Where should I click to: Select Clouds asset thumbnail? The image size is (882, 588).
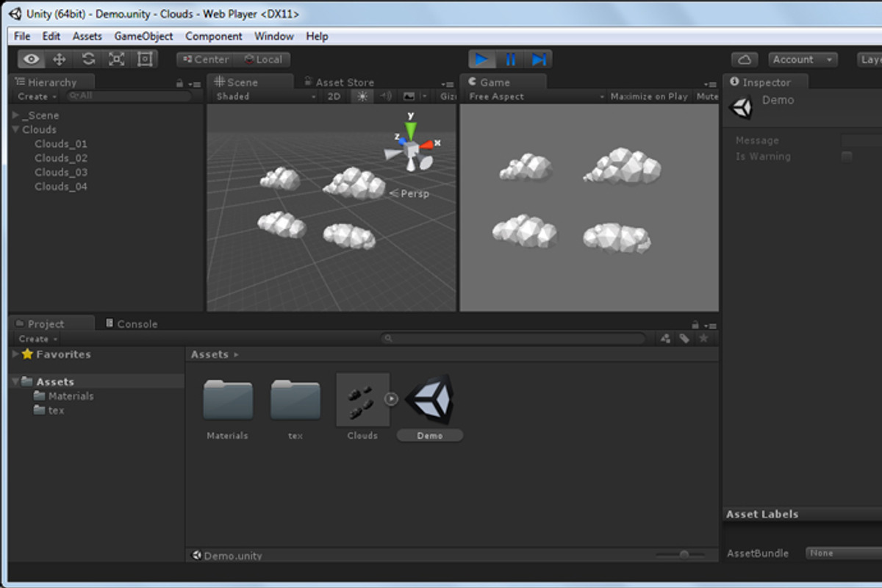(363, 400)
